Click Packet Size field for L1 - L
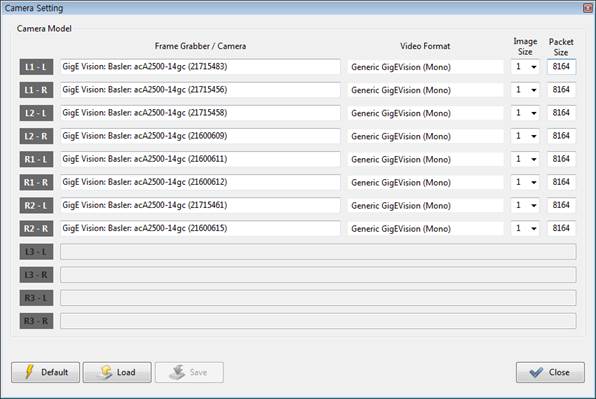This screenshot has height=399, width=596. (x=561, y=67)
